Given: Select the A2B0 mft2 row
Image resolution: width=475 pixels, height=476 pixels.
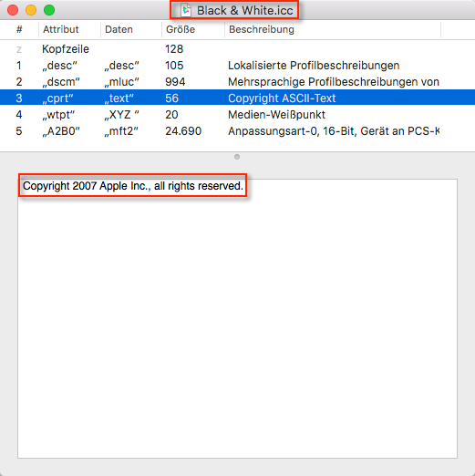Looking at the screenshot, I should coord(237,131).
